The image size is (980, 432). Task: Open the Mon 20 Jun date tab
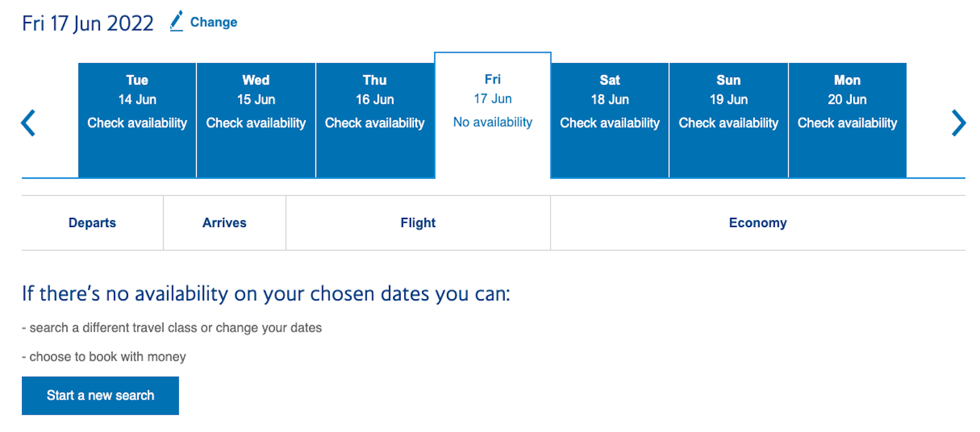(848, 120)
